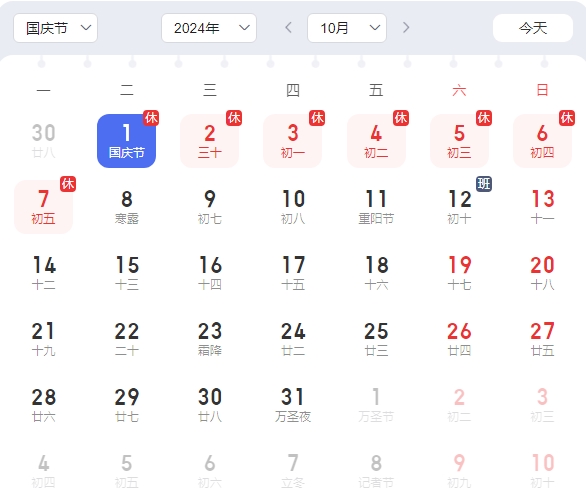Click the 班 workday badge on 12
Viewport: 586px width, 492px height.
484,184
